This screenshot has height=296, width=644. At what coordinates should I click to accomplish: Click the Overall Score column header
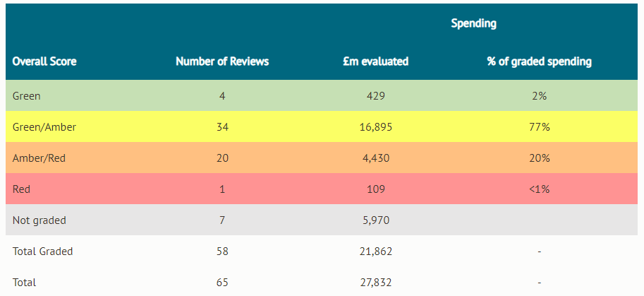click(44, 61)
